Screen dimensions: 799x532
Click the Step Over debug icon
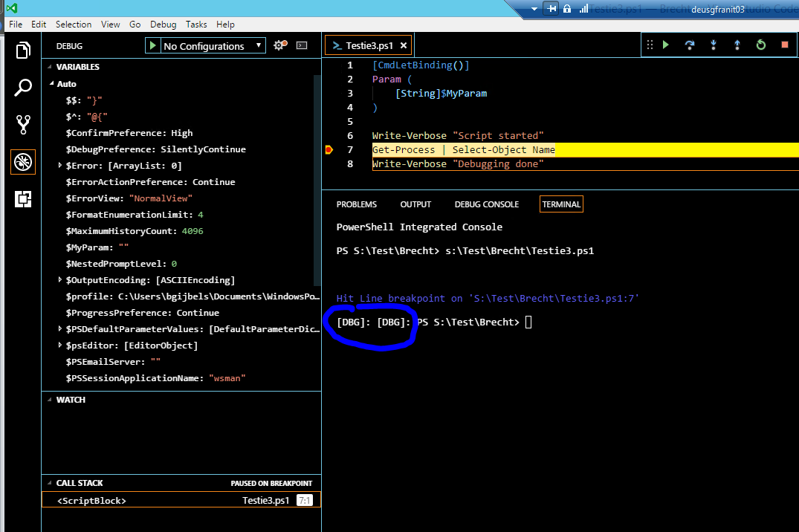689,45
